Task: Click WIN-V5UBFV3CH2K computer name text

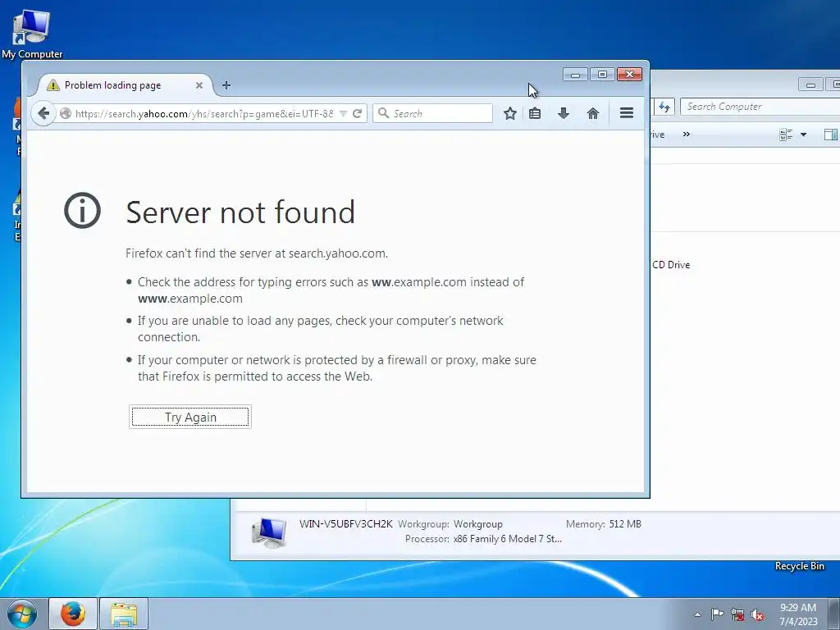Action: pyautogui.click(x=346, y=524)
